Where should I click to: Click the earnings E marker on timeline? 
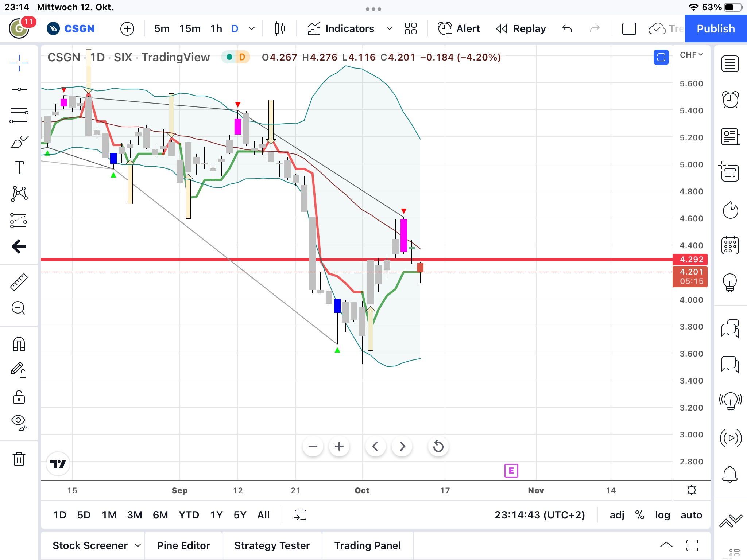[511, 471]
